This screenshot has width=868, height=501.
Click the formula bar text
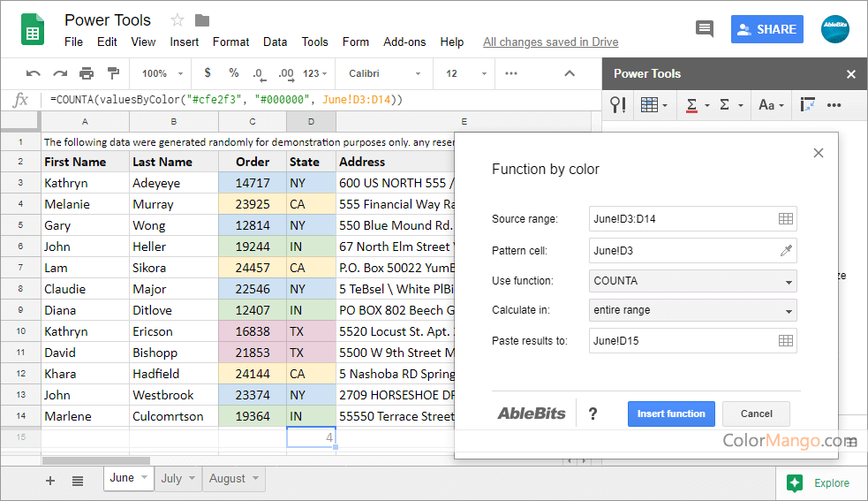click(x=226, y=100)
